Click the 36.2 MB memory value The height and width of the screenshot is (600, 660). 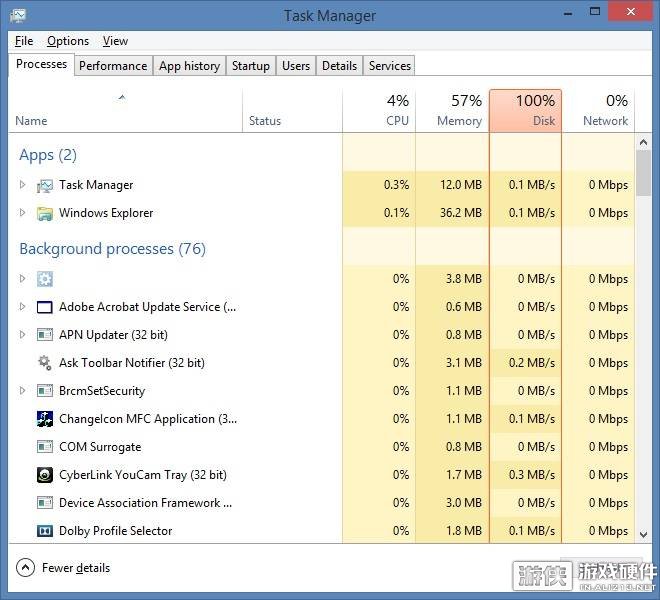(x=460, y=213)
